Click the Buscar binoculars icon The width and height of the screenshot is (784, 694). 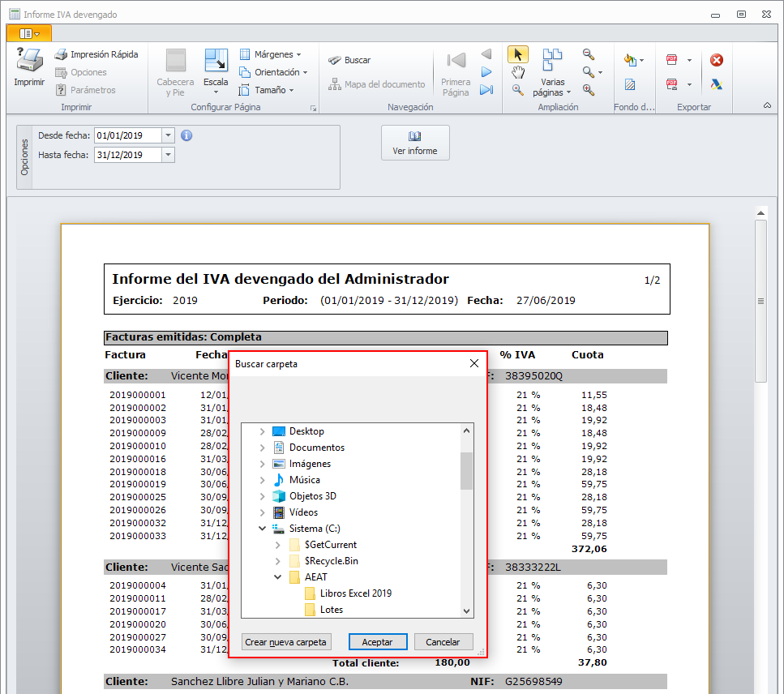(x=334, y=60)
